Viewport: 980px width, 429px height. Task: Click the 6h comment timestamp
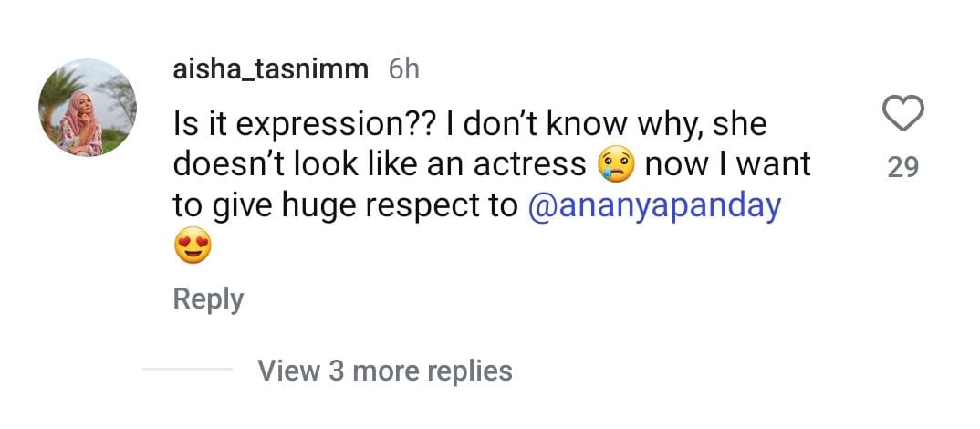pos(403,69)
